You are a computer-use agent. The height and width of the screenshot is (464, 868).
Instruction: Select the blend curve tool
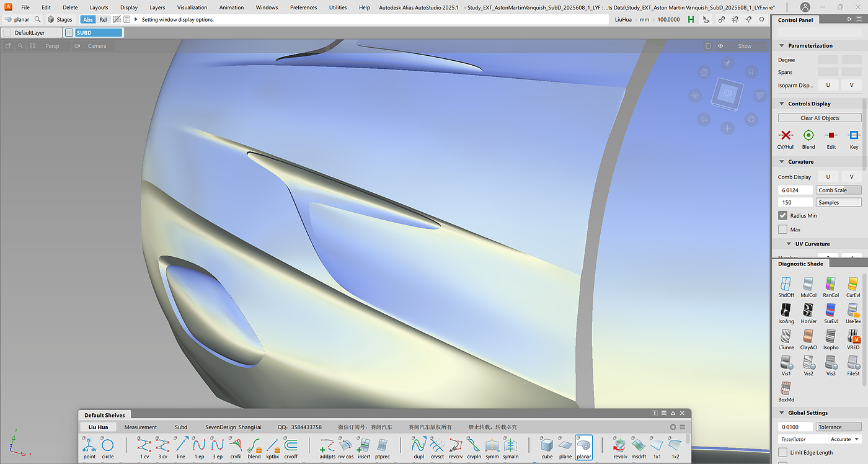point(254,446)
